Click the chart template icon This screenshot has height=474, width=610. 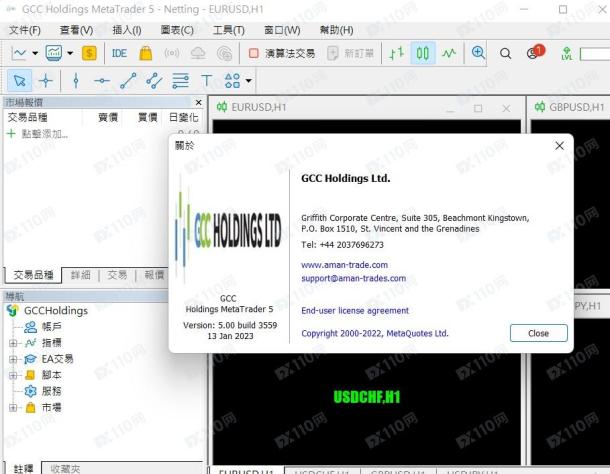tap(54, 53)
